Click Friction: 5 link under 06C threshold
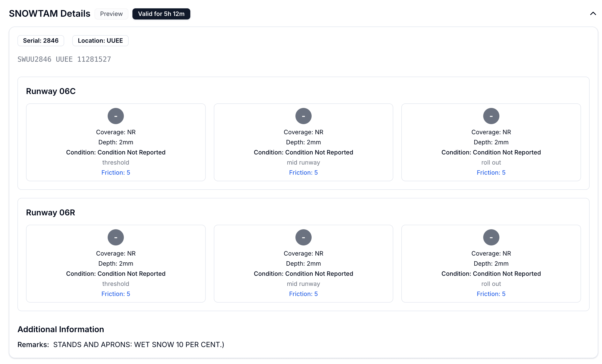The width and height of the screenshot is (602, 364). coord(116,173)
